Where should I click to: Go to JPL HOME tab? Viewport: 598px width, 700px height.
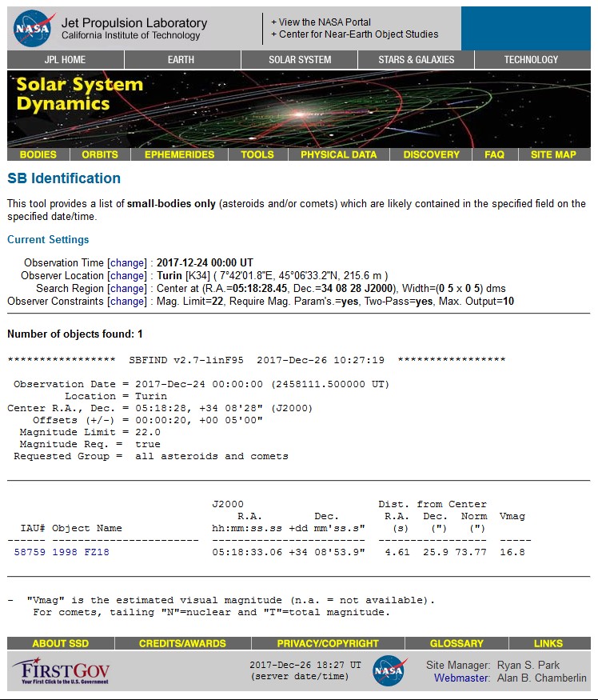tap(65, 60)
